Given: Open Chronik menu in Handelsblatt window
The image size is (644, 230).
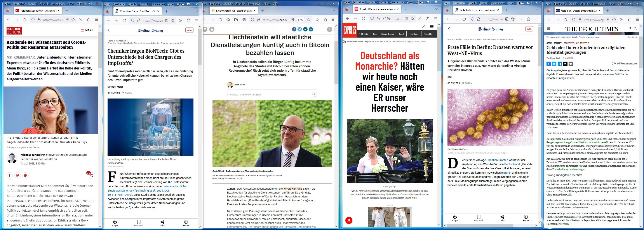Looking at the screenshot, I should pos(240,4).
